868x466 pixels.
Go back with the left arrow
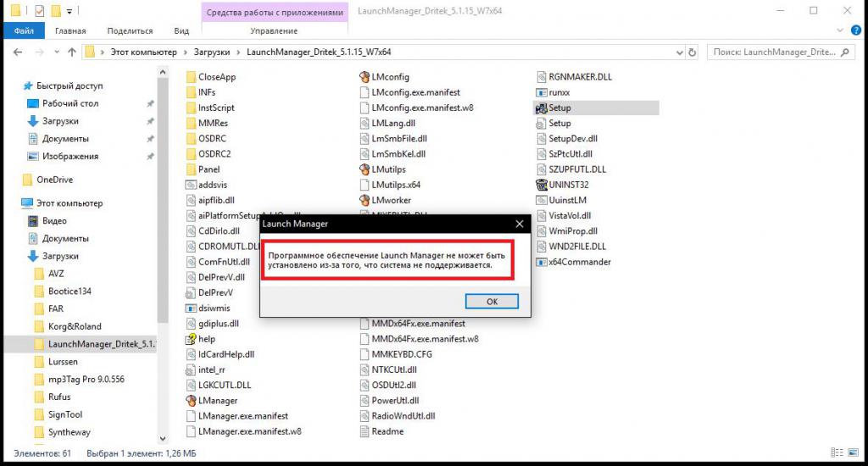coord(18,52)
